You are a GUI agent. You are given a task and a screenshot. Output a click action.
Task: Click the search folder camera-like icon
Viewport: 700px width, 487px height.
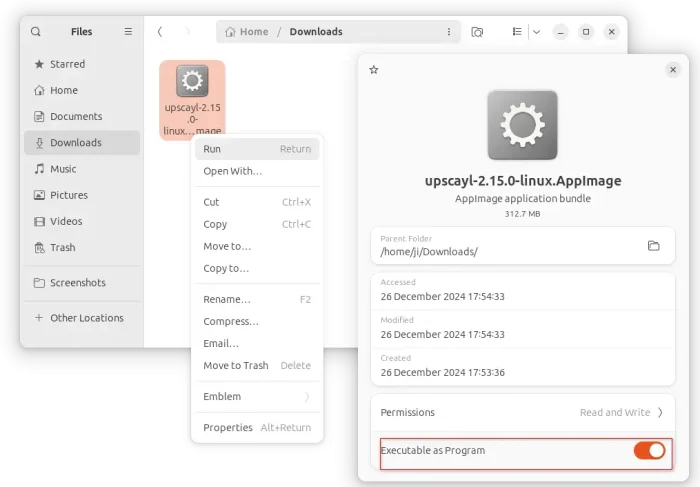tap(477, 32)
